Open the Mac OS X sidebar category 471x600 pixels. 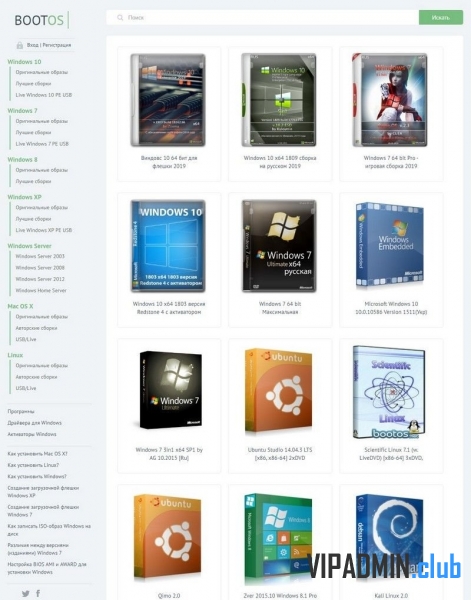coord(20,306)
